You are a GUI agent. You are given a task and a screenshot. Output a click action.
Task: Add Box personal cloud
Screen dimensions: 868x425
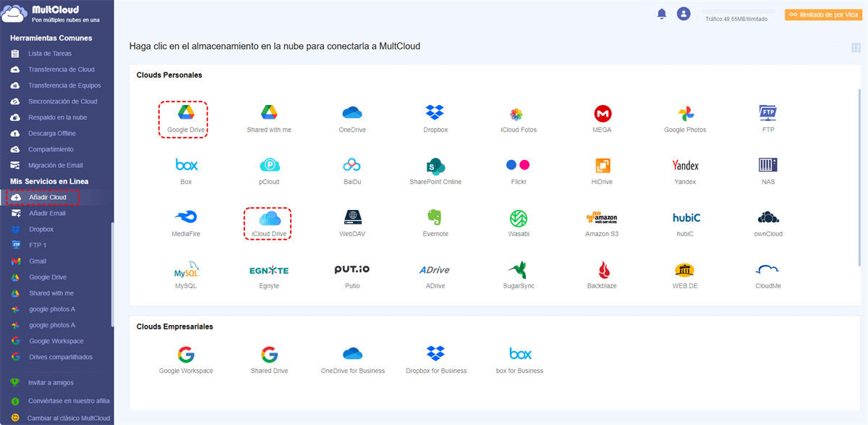pyautogui.click(x=186, y=172)
